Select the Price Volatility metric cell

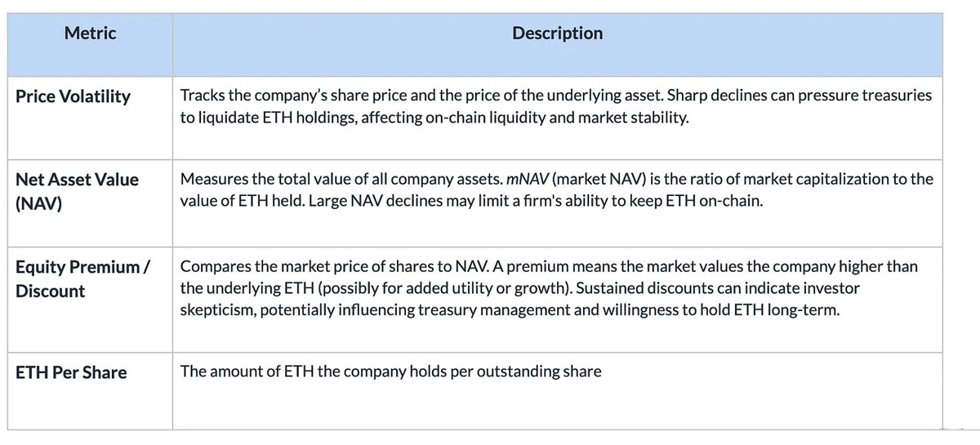[73, 96]
